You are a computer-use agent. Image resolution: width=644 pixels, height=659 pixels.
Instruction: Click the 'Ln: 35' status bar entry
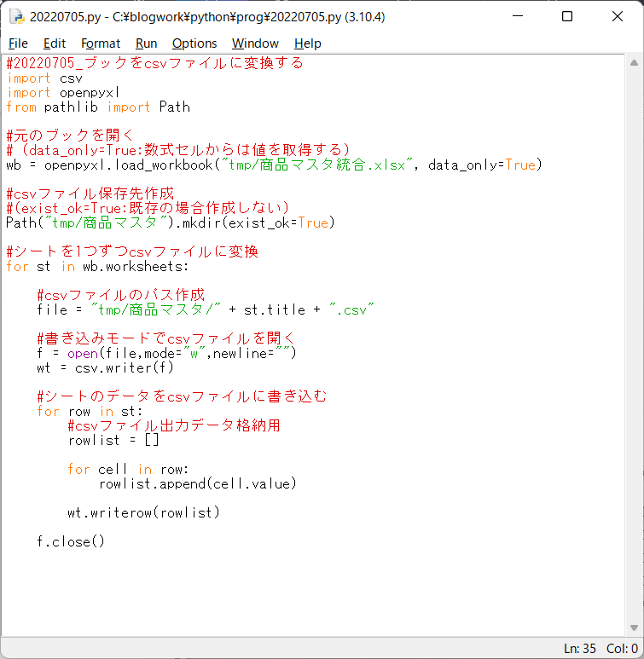pos(580,649)
